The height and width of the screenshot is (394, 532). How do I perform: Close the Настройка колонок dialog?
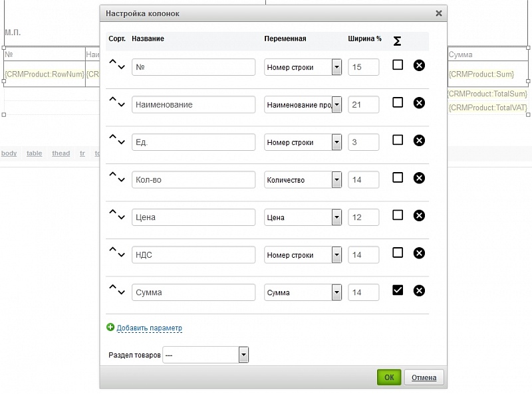tap(438, 13)
